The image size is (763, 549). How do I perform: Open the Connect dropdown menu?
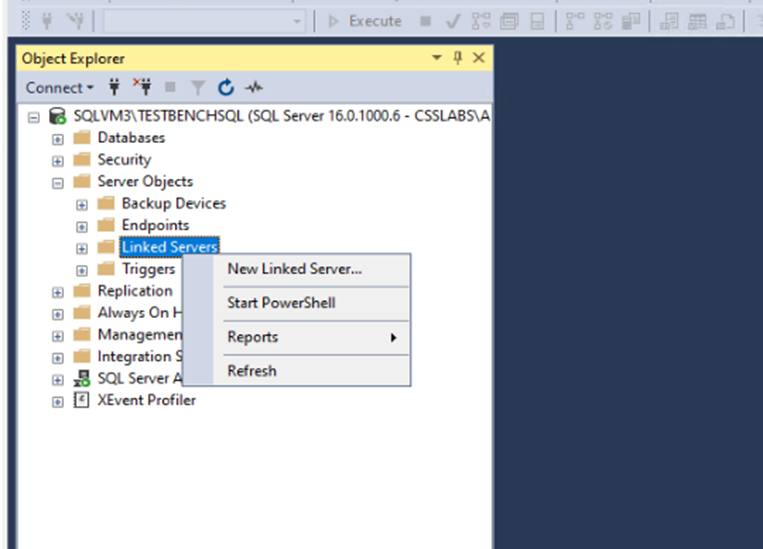coord(59,88)
